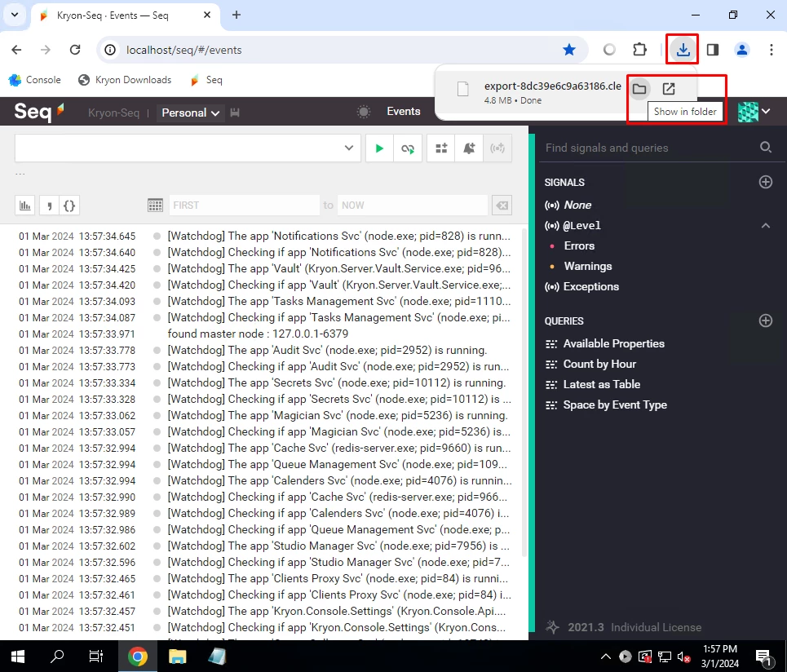
Task: Open the Personal workspace dropdown
Action: point(190,113)
